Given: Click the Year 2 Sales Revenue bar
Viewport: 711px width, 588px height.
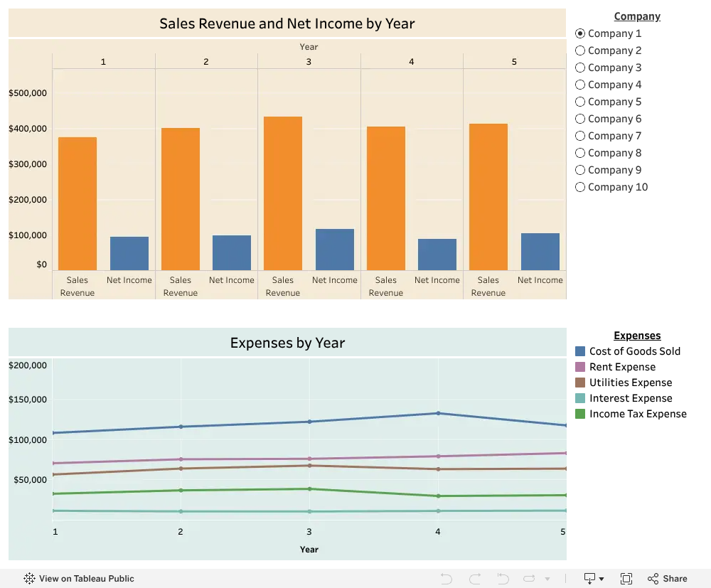Looking at the screenshot, I should tap(181, 199).
